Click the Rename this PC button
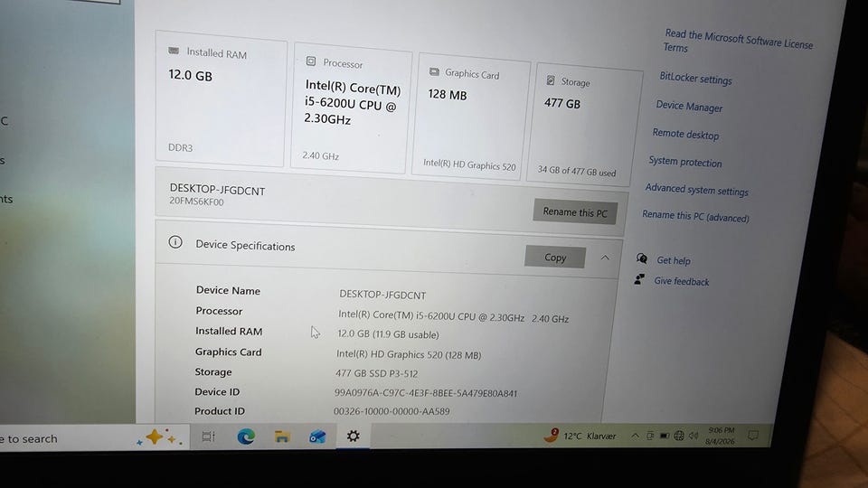Image resolution: width=868 pixels, height=488 pixels. click(x=575, y=211)
